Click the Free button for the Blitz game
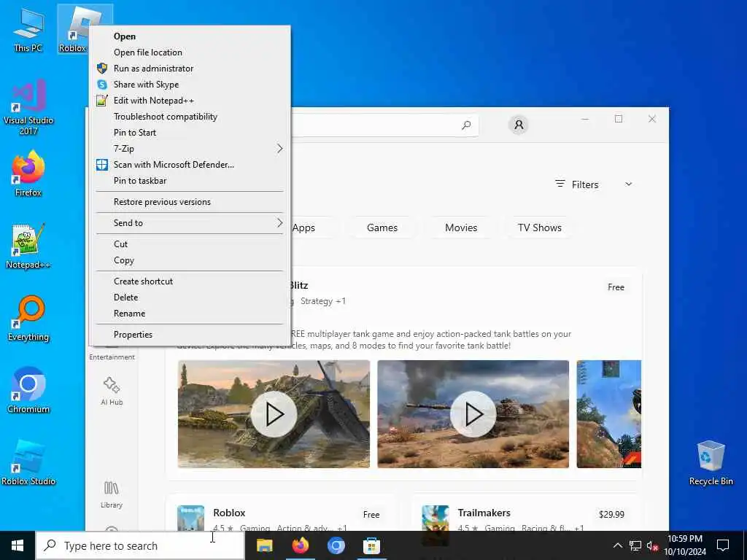The height and width of the screenshot is (560, 747). [x=616, y=287]
